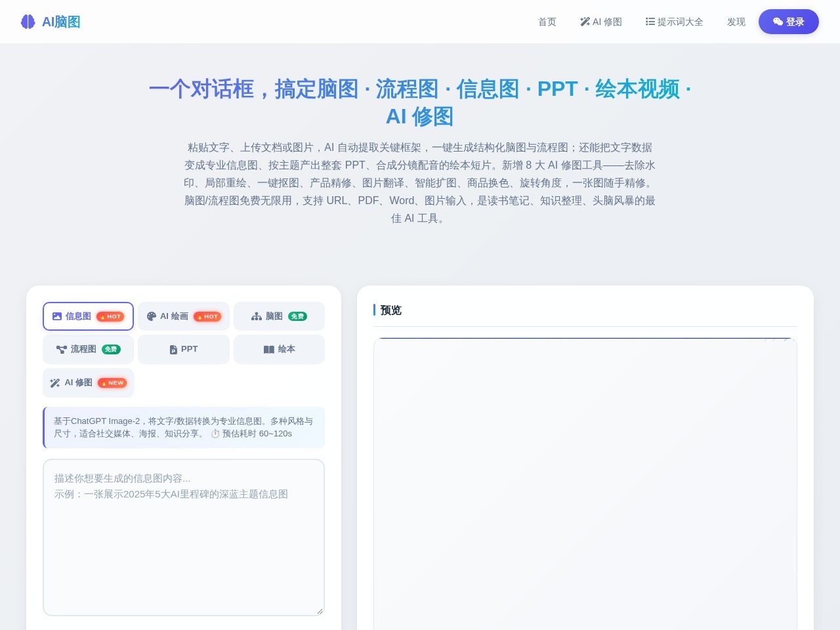Switch to the PPT tool via its file icon
The width and height of the screenshot is (840, 630).
173,349
